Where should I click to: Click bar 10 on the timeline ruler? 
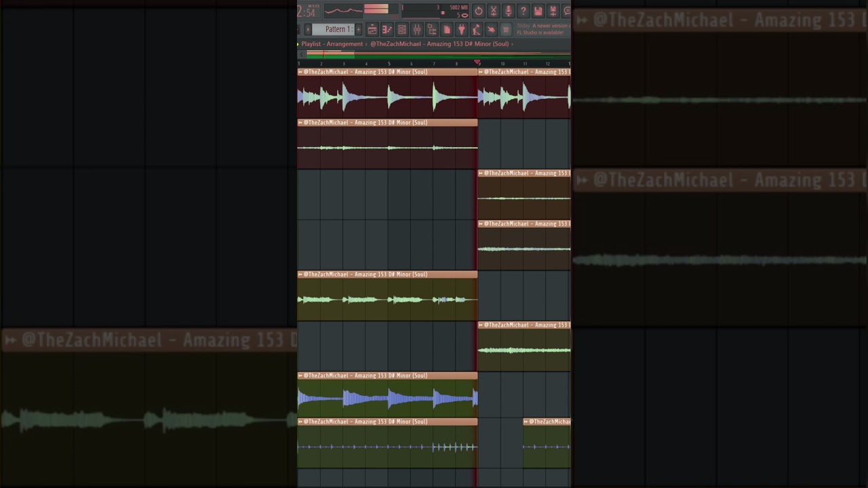502,64
